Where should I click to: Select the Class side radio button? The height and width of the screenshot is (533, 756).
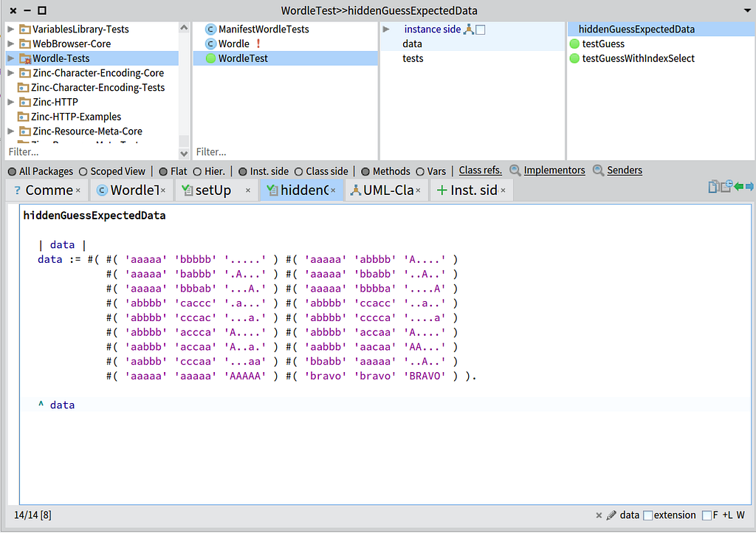coord(298,171)
